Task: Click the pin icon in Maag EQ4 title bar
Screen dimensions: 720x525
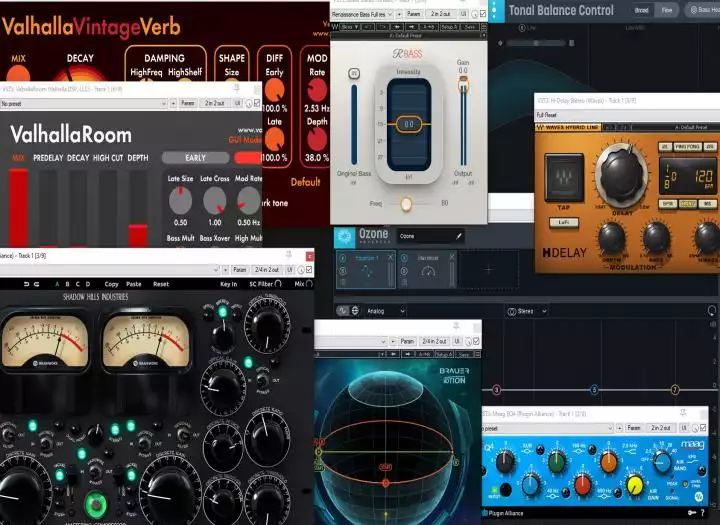Action: (x=683, y=412)
